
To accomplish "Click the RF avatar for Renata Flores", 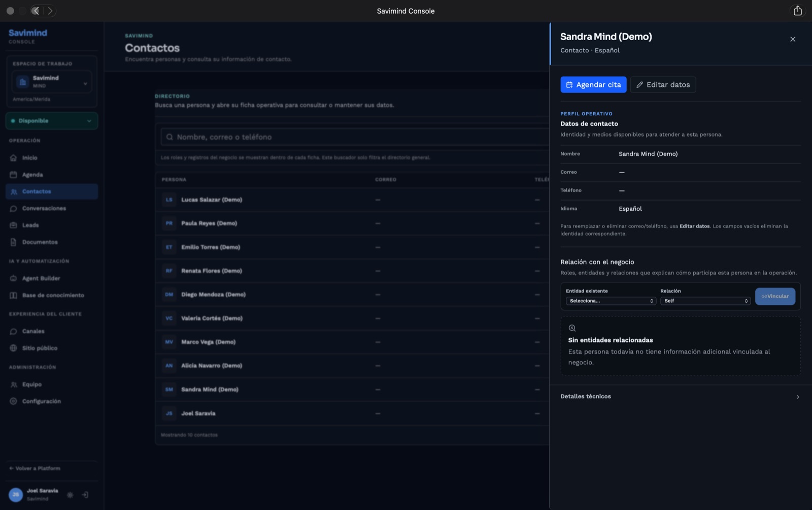I will tap(169, 271).
